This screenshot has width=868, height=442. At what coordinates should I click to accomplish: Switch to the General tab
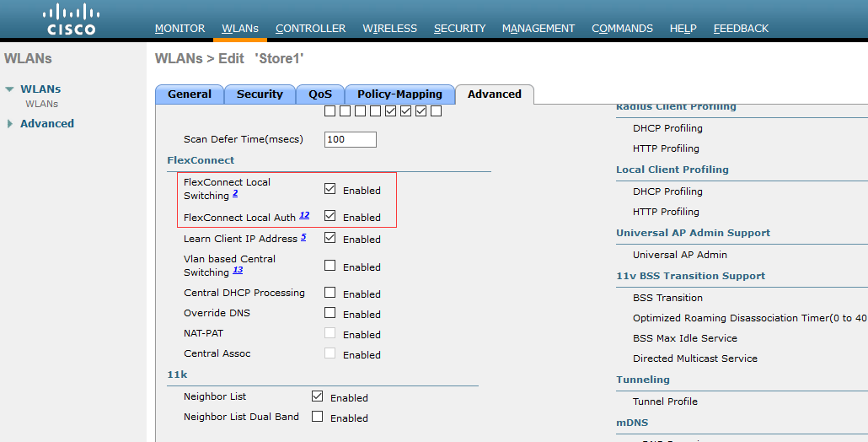tap(190, 94)
